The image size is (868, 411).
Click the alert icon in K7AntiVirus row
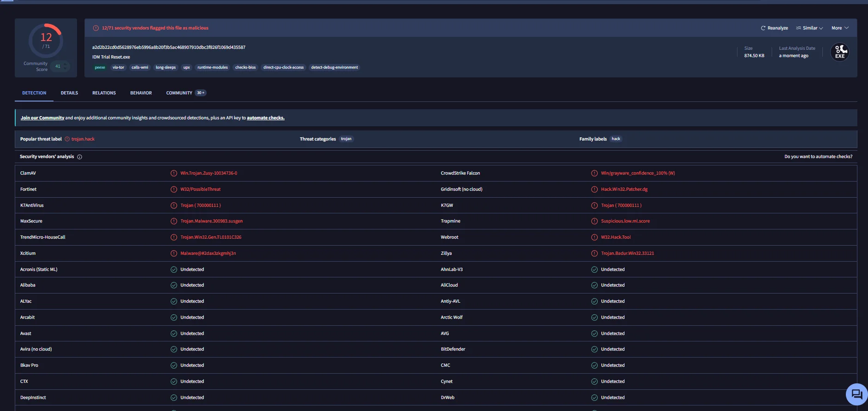pos(174,205)
